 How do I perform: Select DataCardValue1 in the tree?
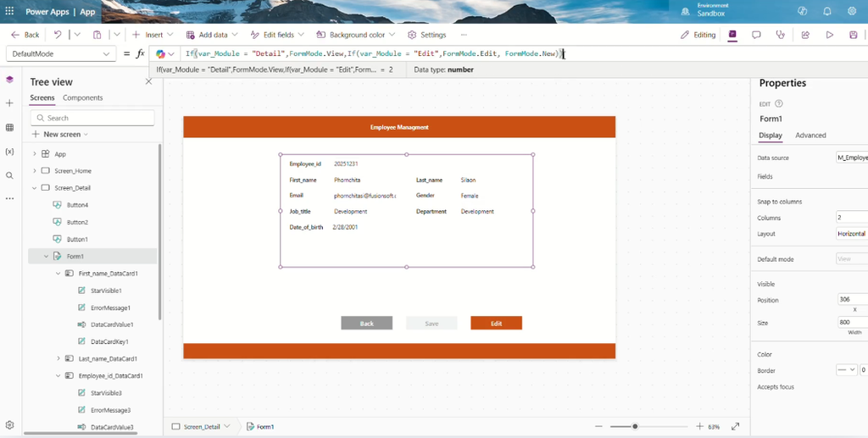112,324
